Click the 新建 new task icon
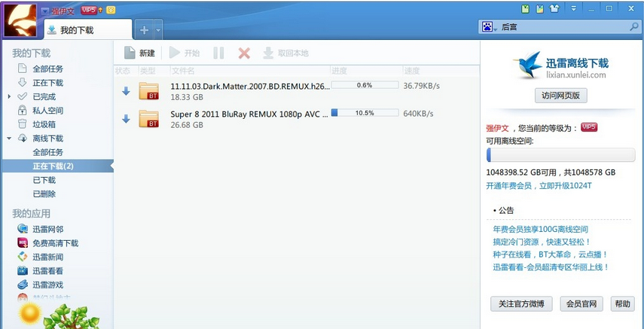Viewport: 644px width, 329px height. coord(130,53)
